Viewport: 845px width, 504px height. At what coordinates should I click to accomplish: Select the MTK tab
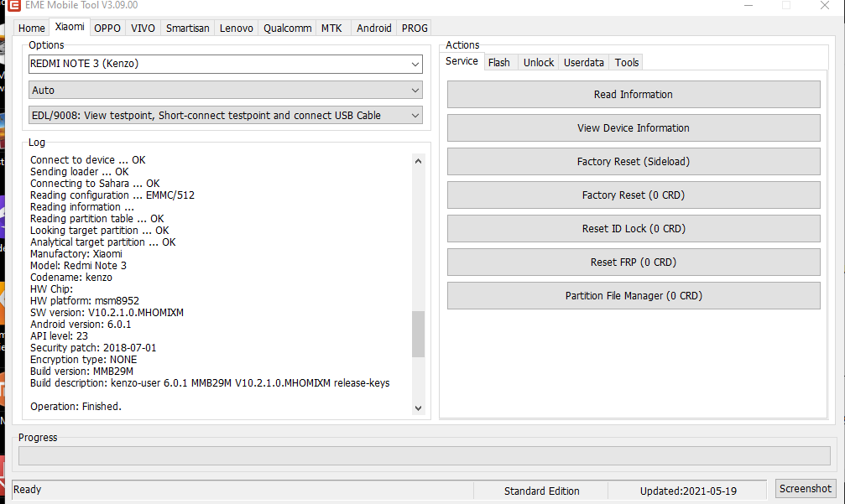pos(331,28)
